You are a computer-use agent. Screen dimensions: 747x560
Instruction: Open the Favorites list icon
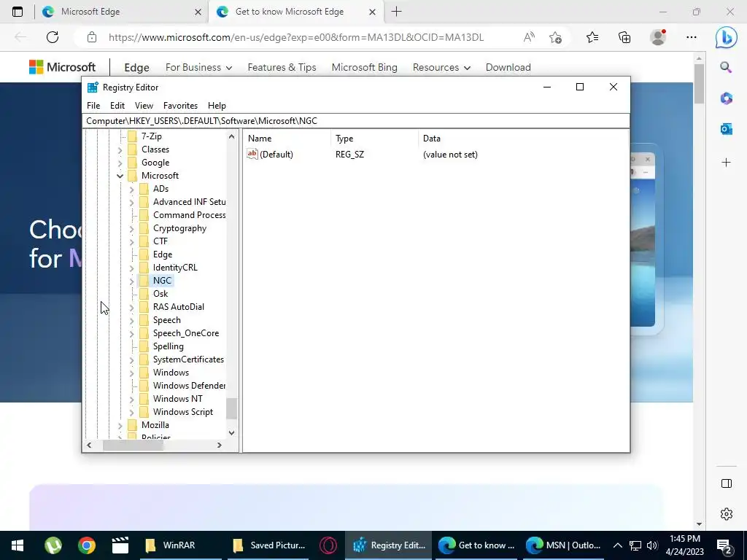pos(592,37)
